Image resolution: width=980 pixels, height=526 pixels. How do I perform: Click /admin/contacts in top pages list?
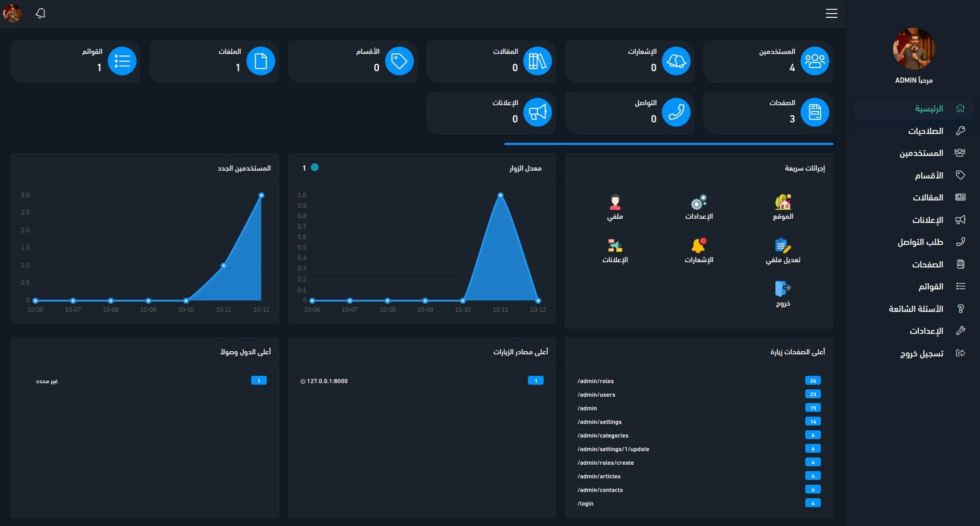(600, 490)
